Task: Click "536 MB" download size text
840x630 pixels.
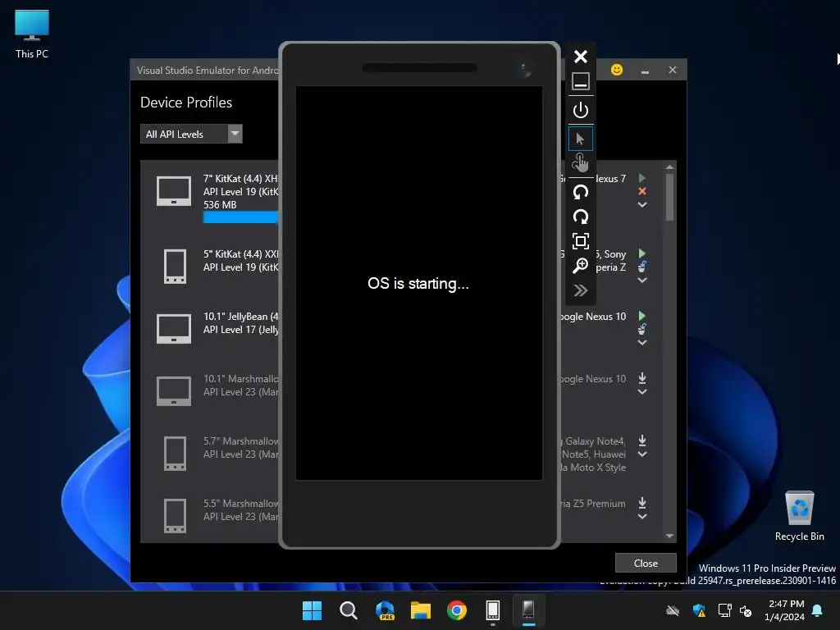Action: coord(220,204)
